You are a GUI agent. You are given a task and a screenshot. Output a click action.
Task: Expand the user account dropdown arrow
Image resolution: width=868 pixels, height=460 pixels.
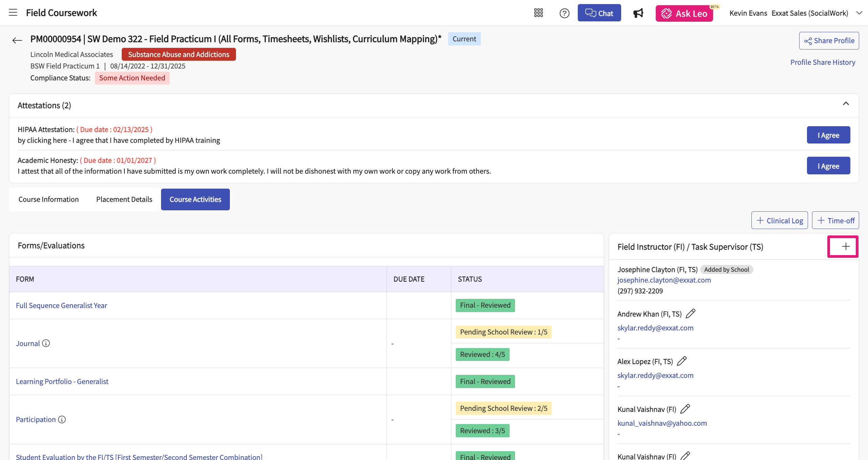pyautogui.click(x=859, y=13)
